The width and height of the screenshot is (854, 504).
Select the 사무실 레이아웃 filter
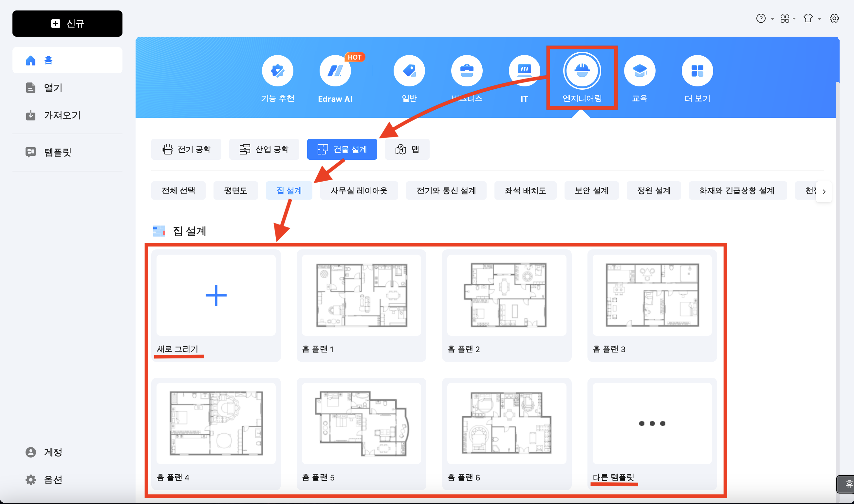(359, 190)
